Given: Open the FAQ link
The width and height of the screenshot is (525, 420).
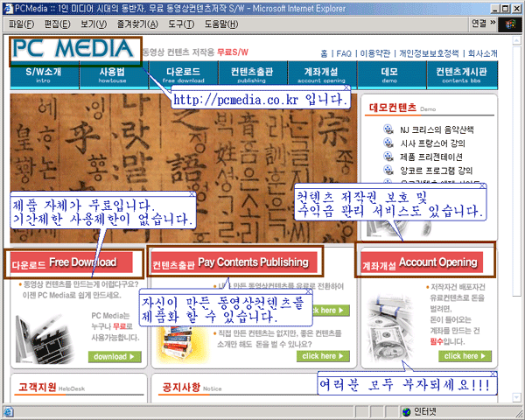Looking at the screenshot, I should tap(344, 53).
